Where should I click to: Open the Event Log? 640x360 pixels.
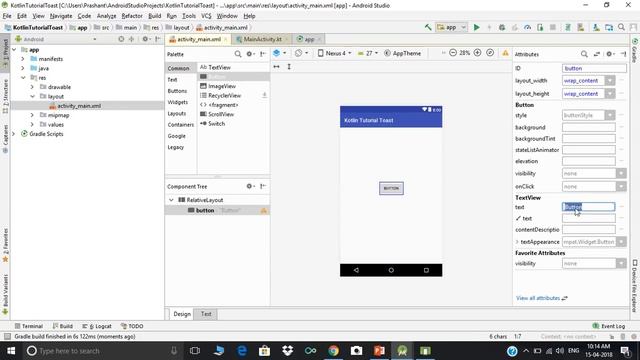[609, 326]
